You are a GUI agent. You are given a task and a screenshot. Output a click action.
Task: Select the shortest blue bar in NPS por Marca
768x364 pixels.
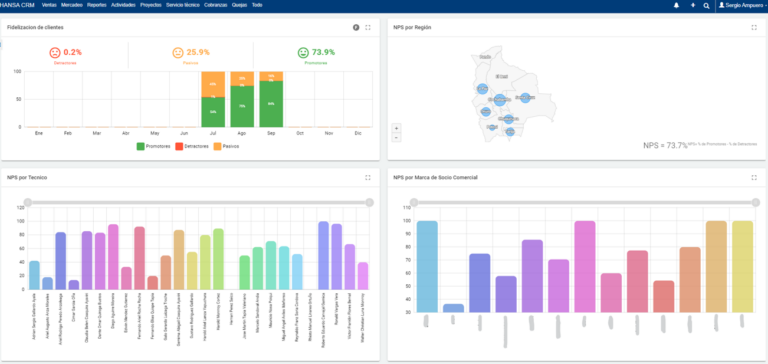tap(454, 308)
